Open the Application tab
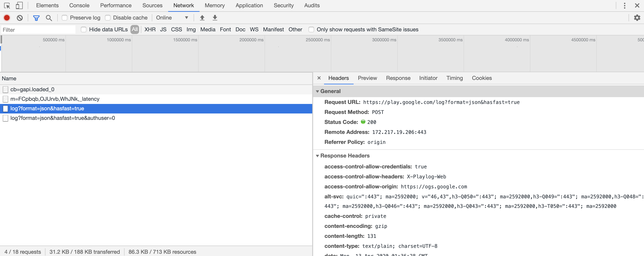644x256 pixels. coord(249,5)
